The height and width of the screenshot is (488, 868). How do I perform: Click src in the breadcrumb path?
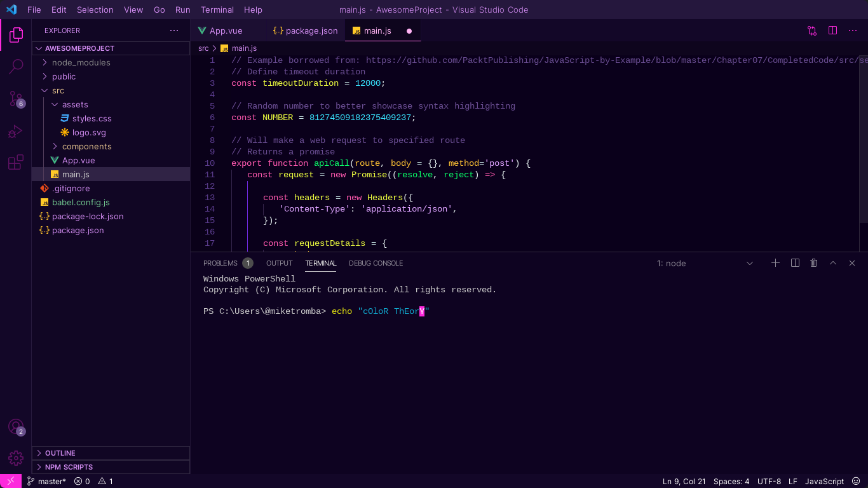pyautogui.click(x=203, y=48)
